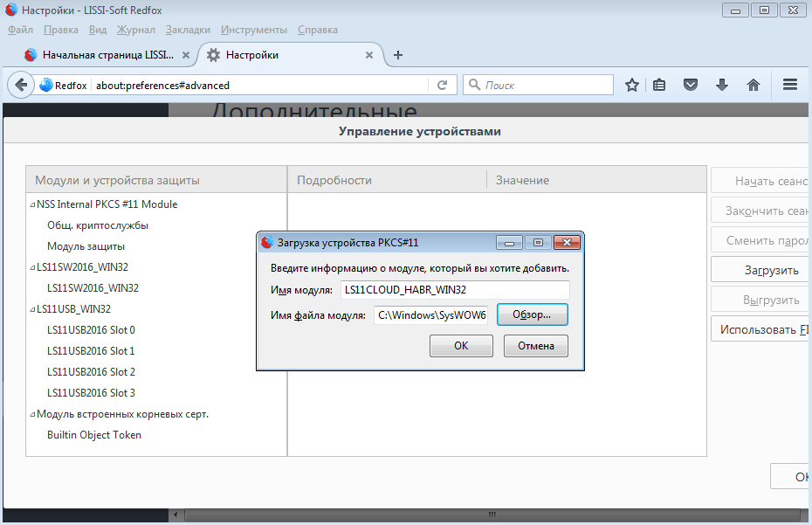Open the hamburger menu icon
The height and width of the screenshot is (525, 812).
click(x=789, y=85)
